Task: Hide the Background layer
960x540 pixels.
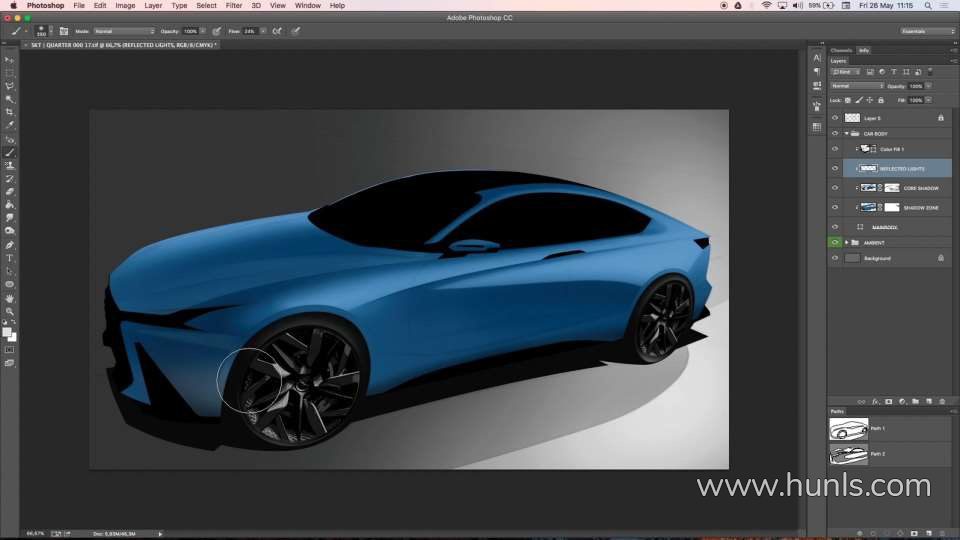Action: pyautogui.click(x=835, y=258)
